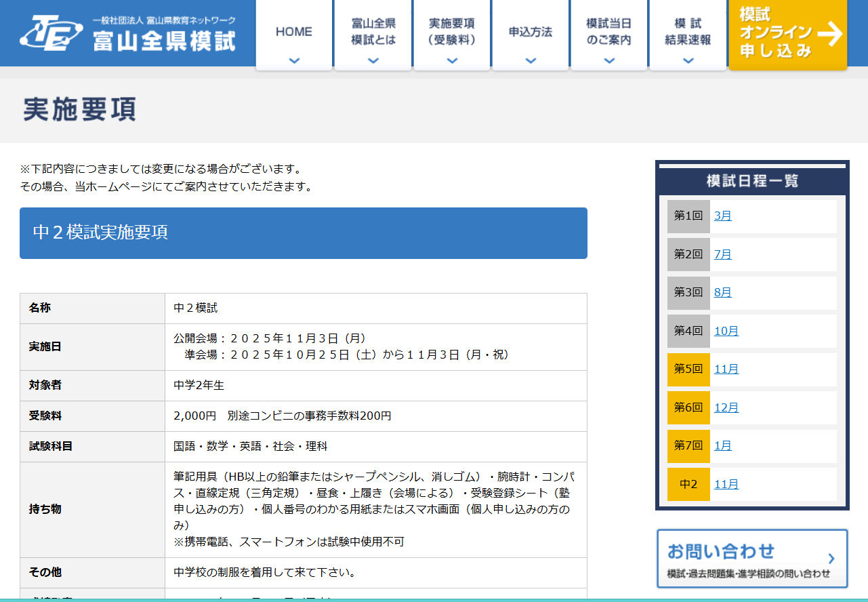Click the 中2模試実施要項 blue heading bar
The height and width of the screenshot is (602, 868).
point(303,233)
